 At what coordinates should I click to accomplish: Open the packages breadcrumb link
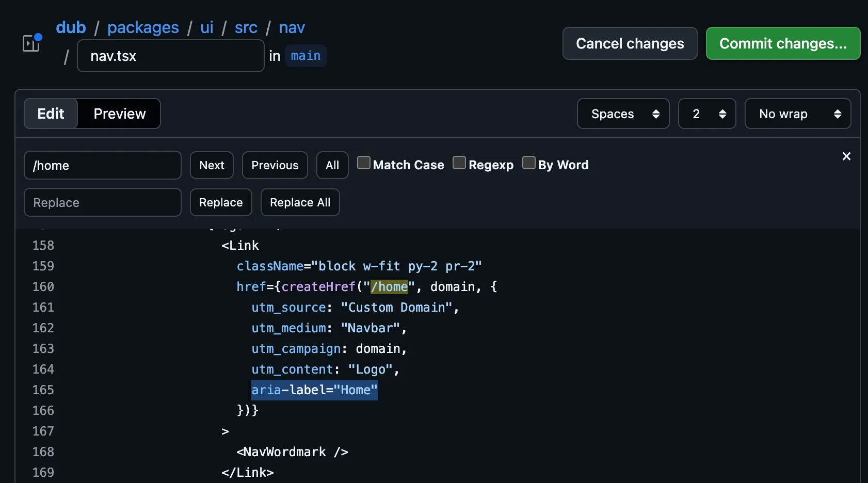pyautogui.click(x=143, y=27)
